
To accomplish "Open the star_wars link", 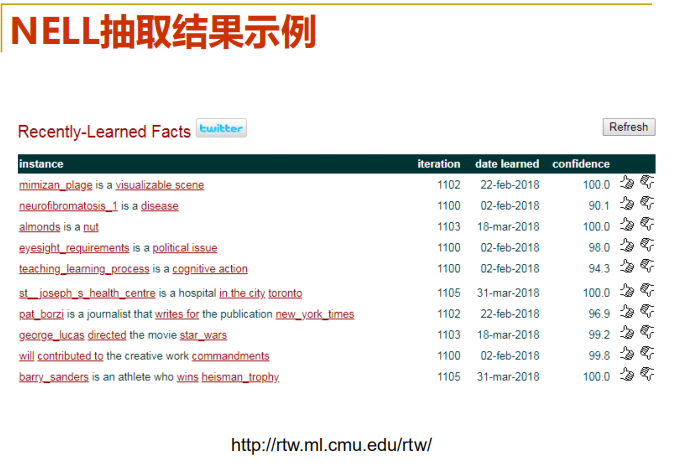I will click(204, 335).
